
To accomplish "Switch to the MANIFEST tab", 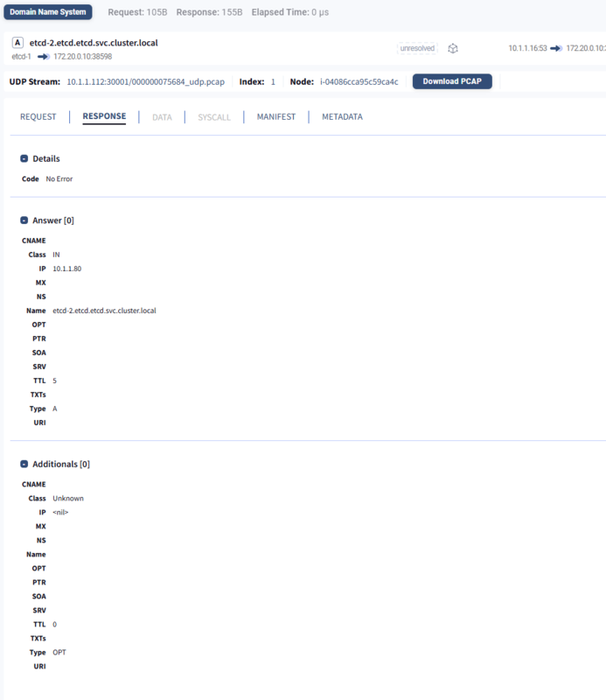I will pyautogui.click(x=276, y=117).
